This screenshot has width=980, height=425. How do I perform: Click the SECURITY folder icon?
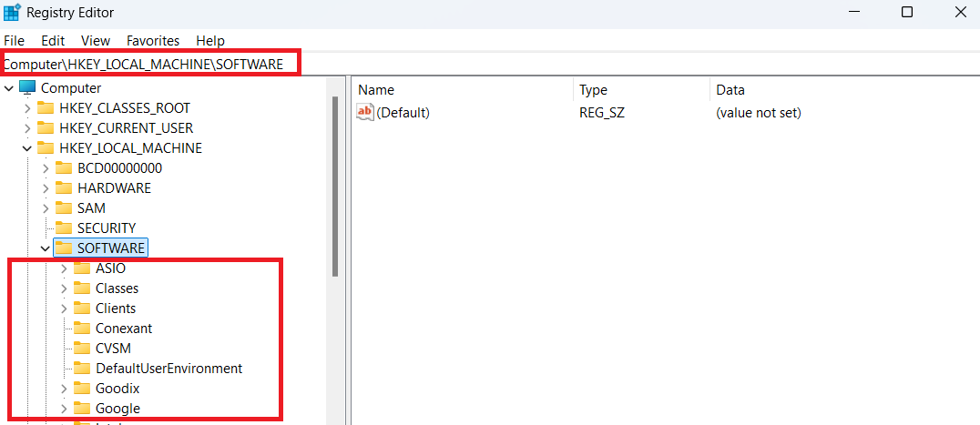pos(64,228)
